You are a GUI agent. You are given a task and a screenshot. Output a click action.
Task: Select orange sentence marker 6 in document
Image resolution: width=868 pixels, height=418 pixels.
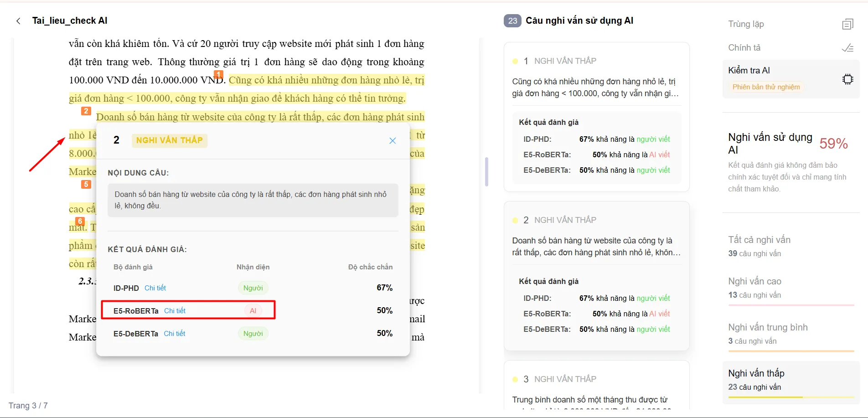(80, 221)
